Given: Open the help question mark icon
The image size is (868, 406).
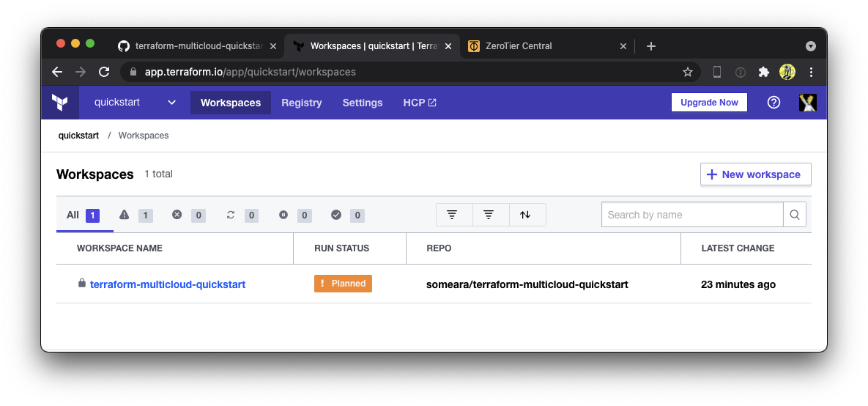Looking at the screenshot, I should (774, 103).
